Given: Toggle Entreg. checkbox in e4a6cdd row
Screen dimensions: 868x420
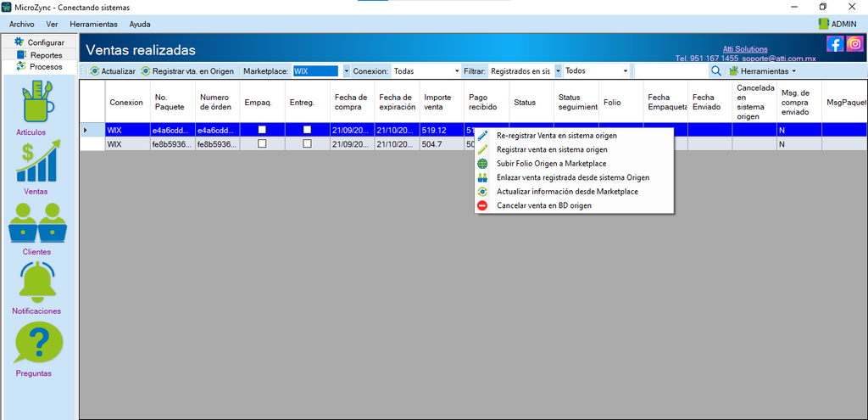Looking at the screenshot, I should (307, 130).
